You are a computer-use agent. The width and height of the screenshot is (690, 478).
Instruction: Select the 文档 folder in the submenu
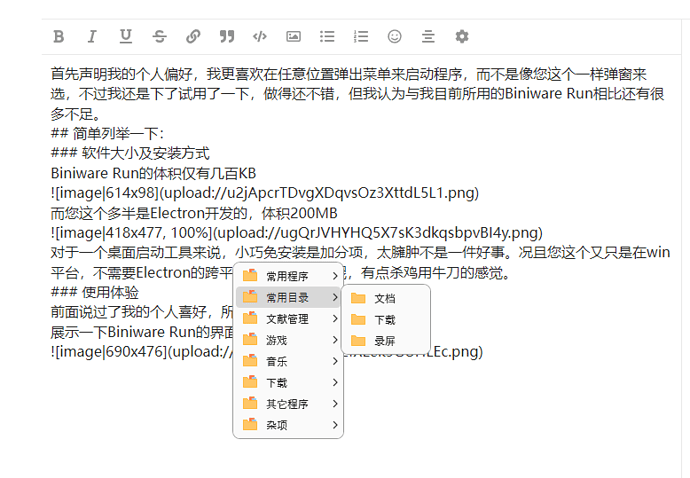(x=384, y=298)
